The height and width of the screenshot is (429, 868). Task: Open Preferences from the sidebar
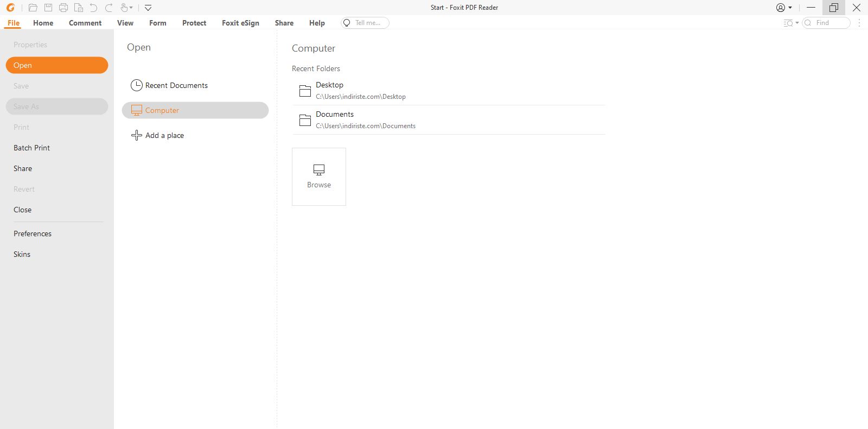click(x=33, y=234)
